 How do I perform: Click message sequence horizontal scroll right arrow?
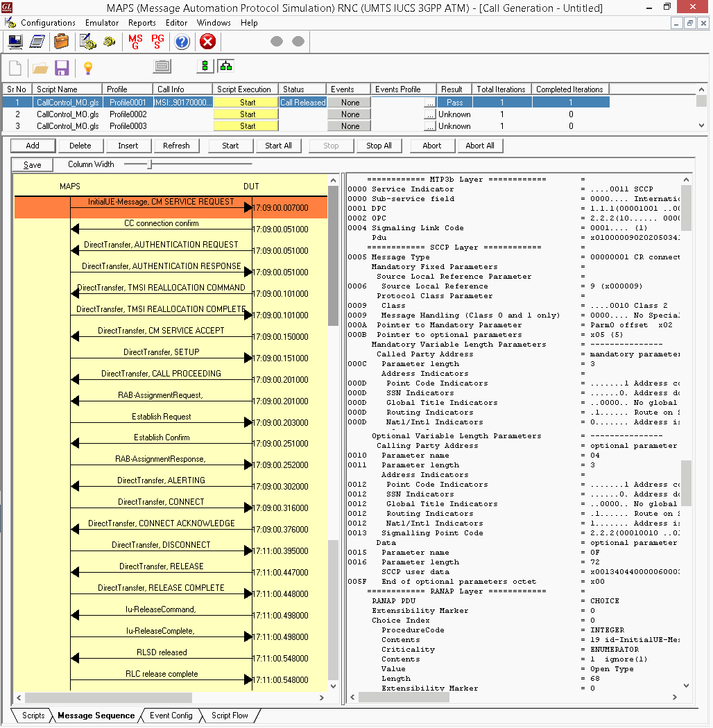click(321, 697)
